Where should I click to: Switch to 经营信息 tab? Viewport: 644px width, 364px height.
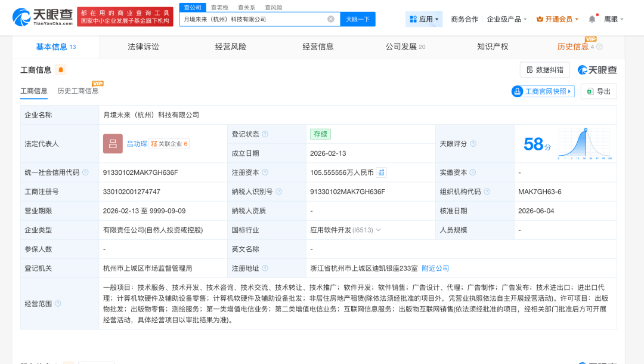[318, 47]
